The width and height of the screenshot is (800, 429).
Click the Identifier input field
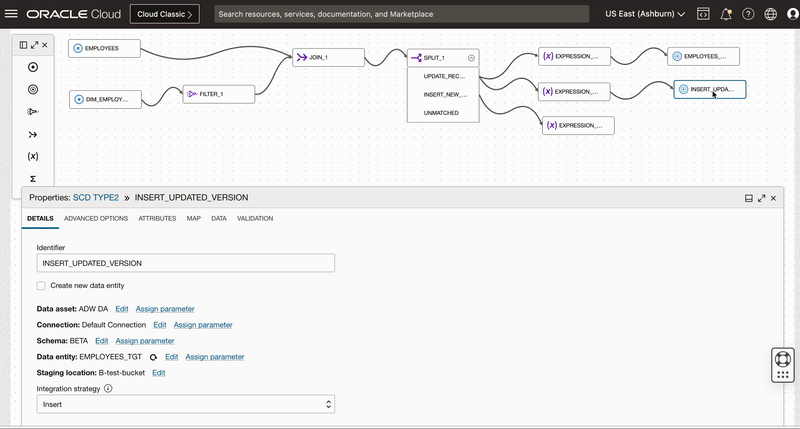pos(186,263)
